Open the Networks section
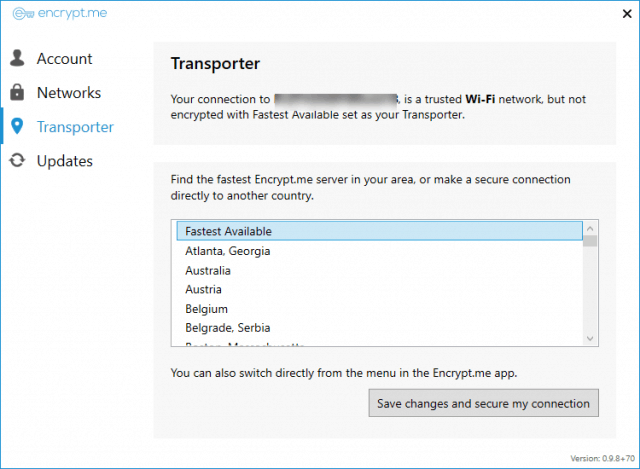Viewport: 640px width, 469px height. (69, 93)
